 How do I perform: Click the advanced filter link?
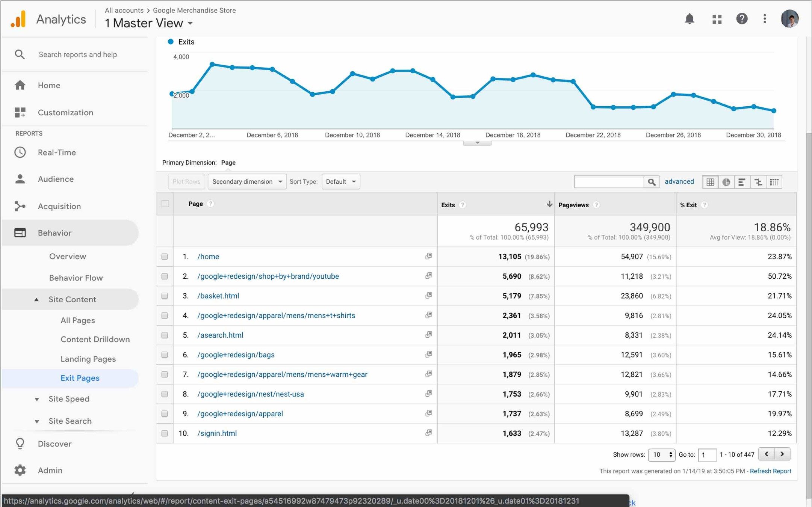679,181
